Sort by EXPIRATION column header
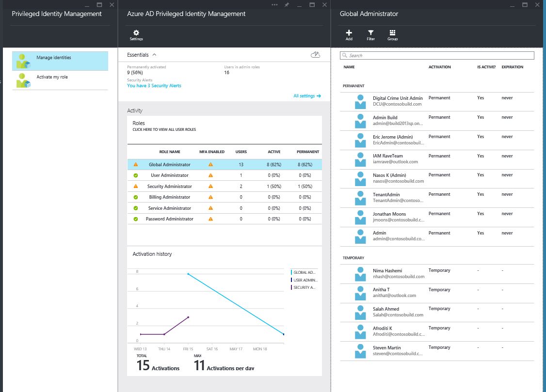 [x=512, y=67]
